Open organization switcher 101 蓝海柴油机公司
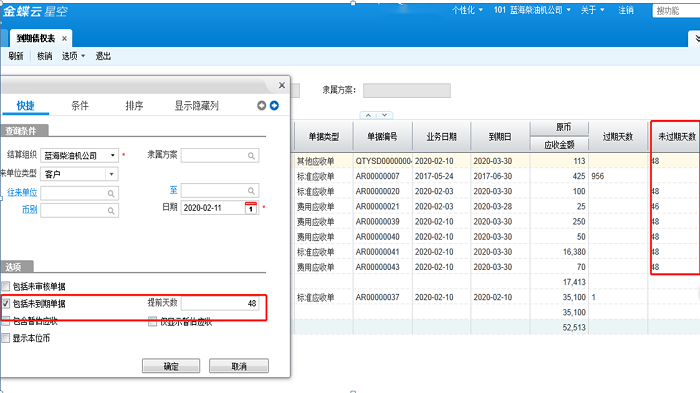The width and height of the screenshot is (700, 393). click(x=532, y=10)
